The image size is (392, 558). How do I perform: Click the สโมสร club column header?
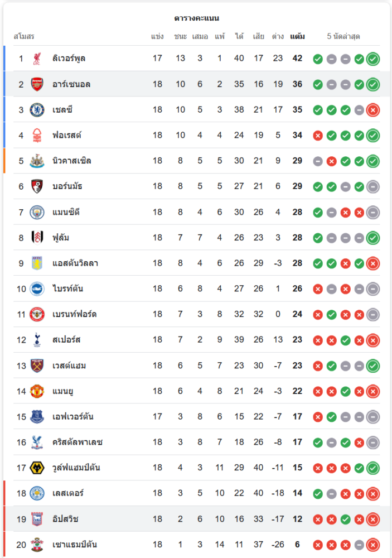pos(24,37)
